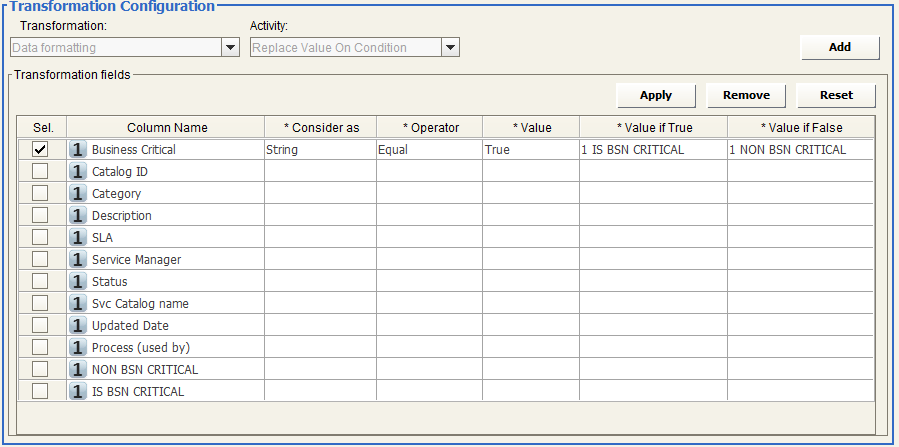Click the Column Name header
The height and width of the screenshot is (447, 899).
tap(167, 128)
